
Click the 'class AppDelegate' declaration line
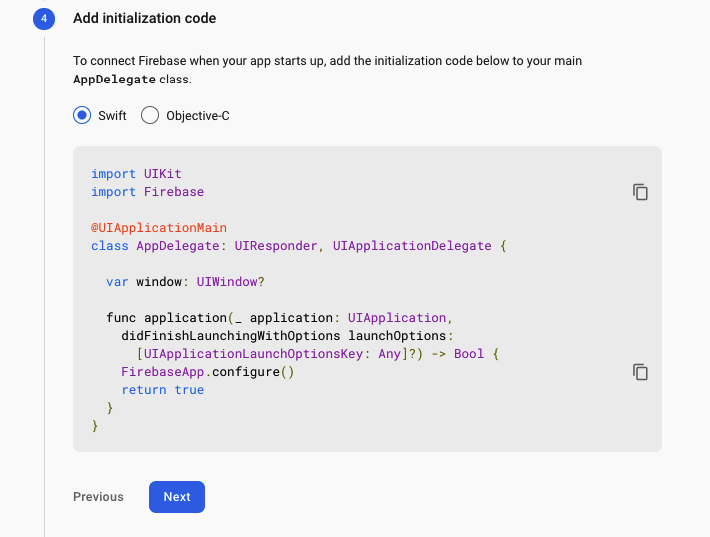tap(299, 246)
